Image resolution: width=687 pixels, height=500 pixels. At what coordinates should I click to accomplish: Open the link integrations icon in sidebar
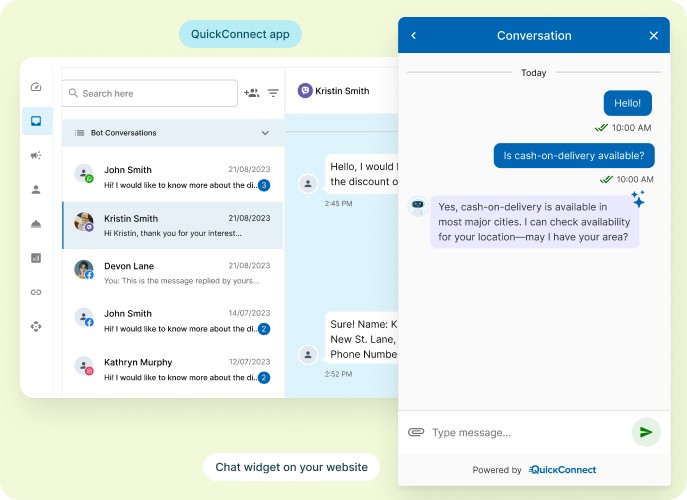tap(36, 292)
